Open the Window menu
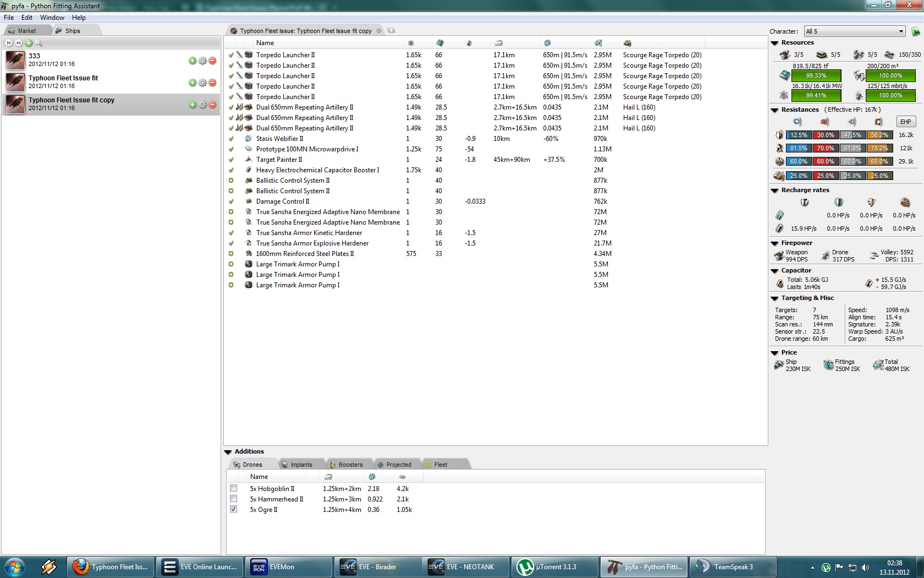 tap(52, 18)
